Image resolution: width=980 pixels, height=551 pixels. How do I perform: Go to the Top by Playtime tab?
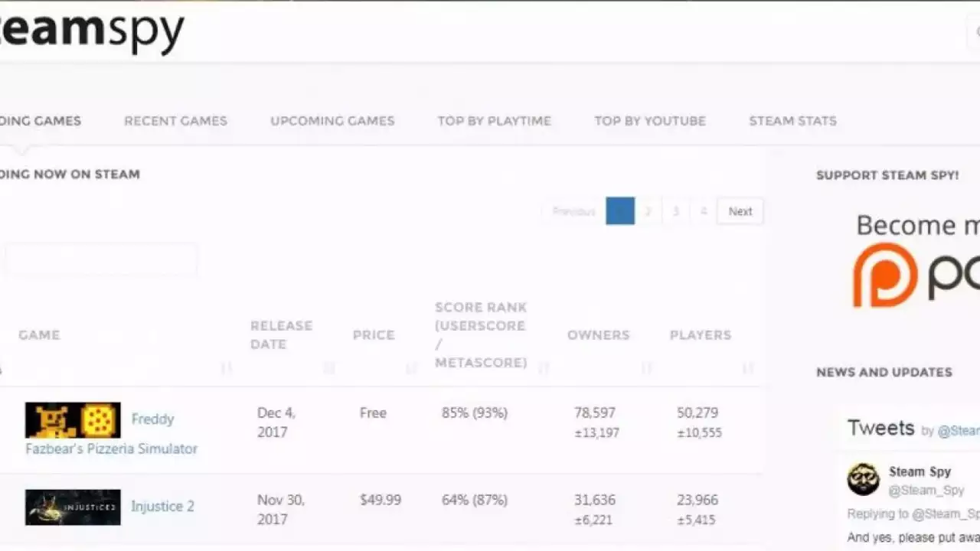coord(494,121)
